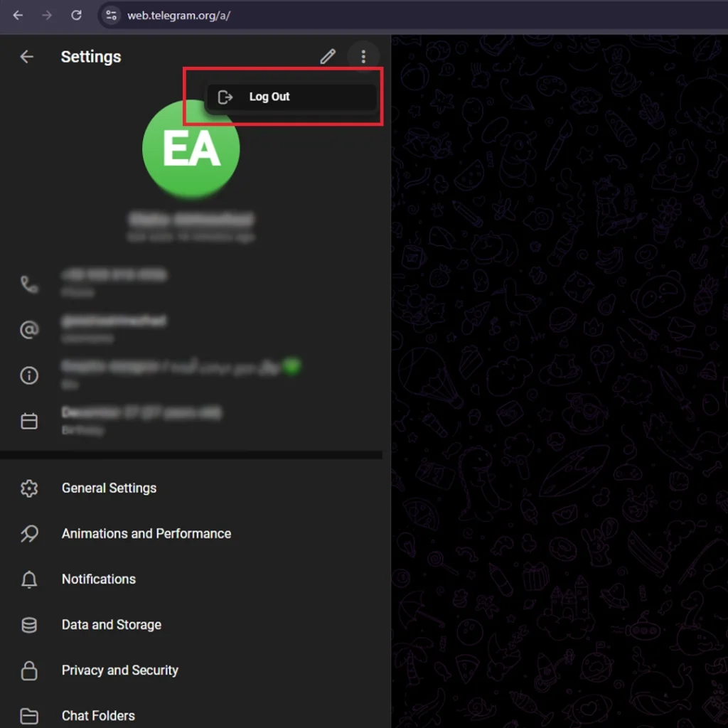Click the calendar icon beside the birthday
The height and width of the screenshot is (728, 728).
(x=29, y=420)
